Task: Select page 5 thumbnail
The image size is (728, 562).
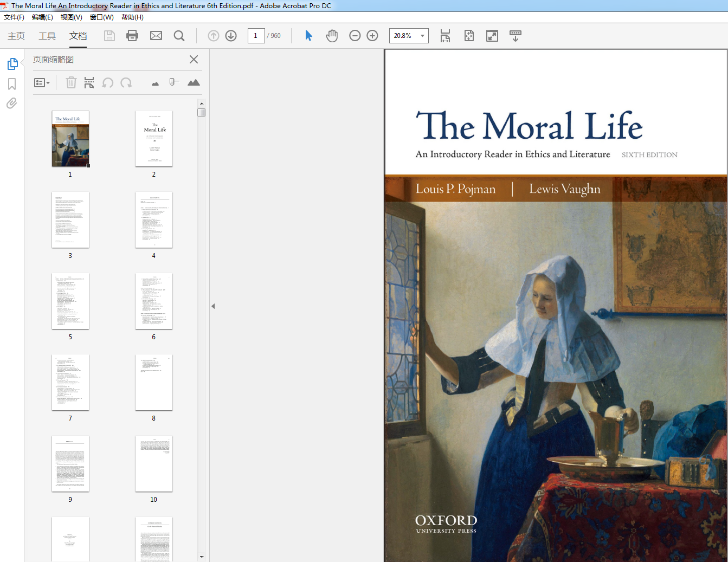Action: (70, 301)
